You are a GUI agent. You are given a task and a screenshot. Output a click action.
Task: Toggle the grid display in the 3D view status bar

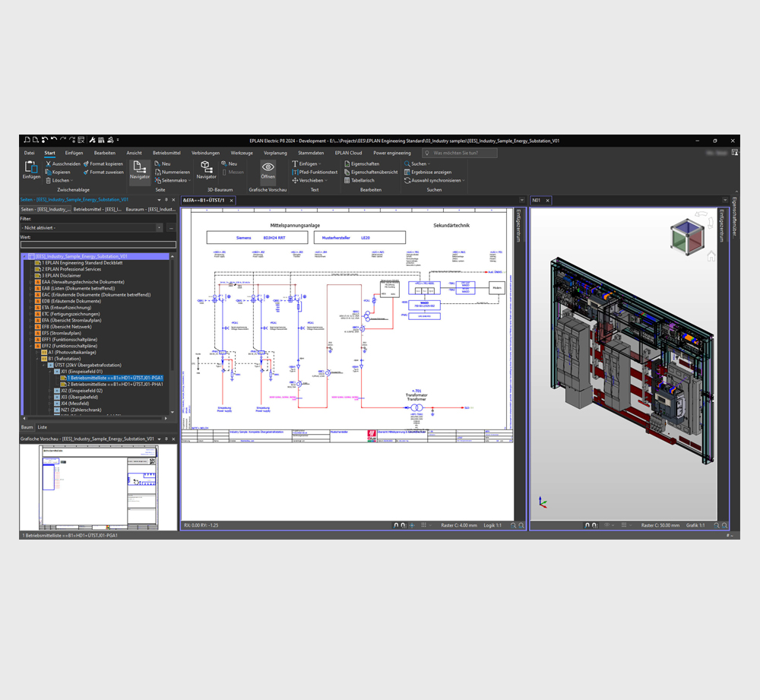(624, 525)
